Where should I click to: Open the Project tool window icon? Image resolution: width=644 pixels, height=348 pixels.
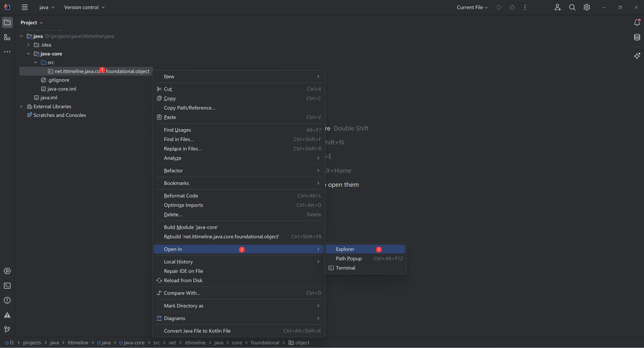[7, 22]
